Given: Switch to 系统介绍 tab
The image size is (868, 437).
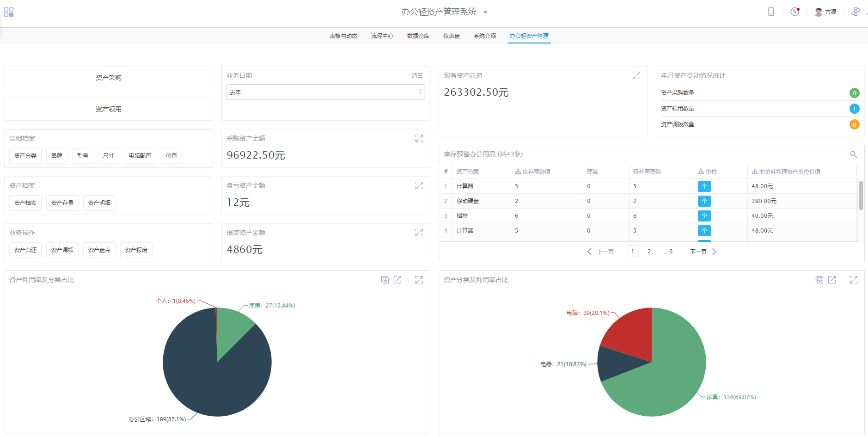Looking at the screenshot, I should coord(485,36).
